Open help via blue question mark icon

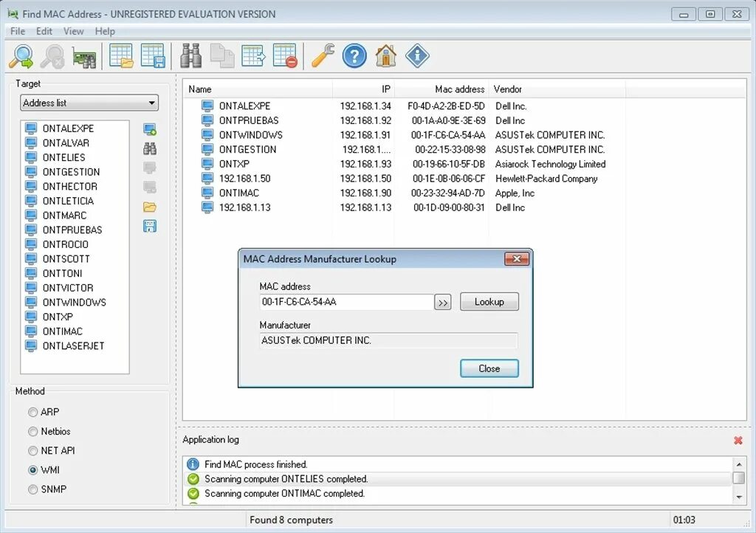coord(354,56)
